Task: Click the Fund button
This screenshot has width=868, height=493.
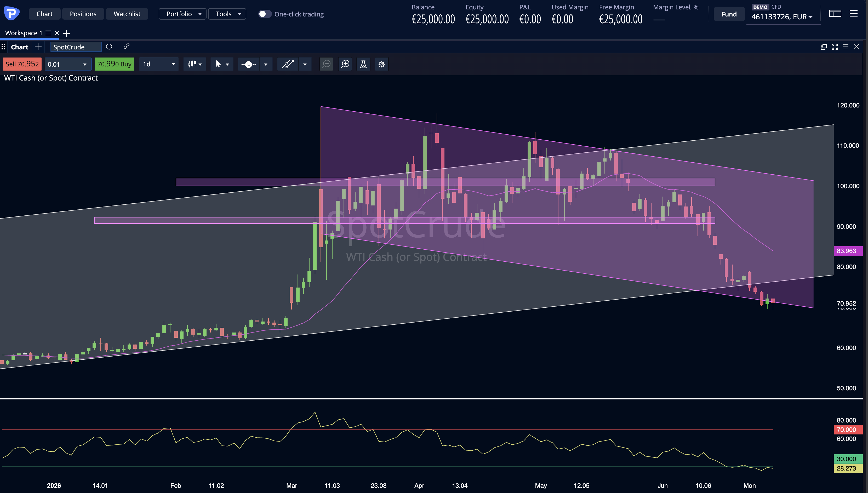Action: (x=729, y=14)
